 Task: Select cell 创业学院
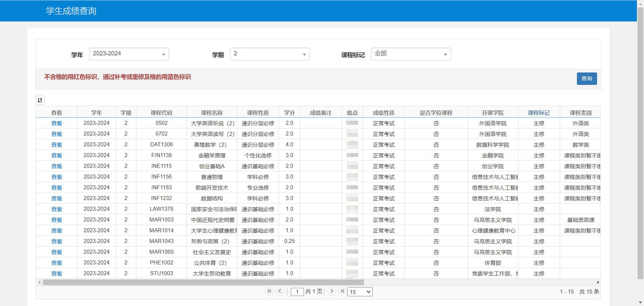(493, 166)
